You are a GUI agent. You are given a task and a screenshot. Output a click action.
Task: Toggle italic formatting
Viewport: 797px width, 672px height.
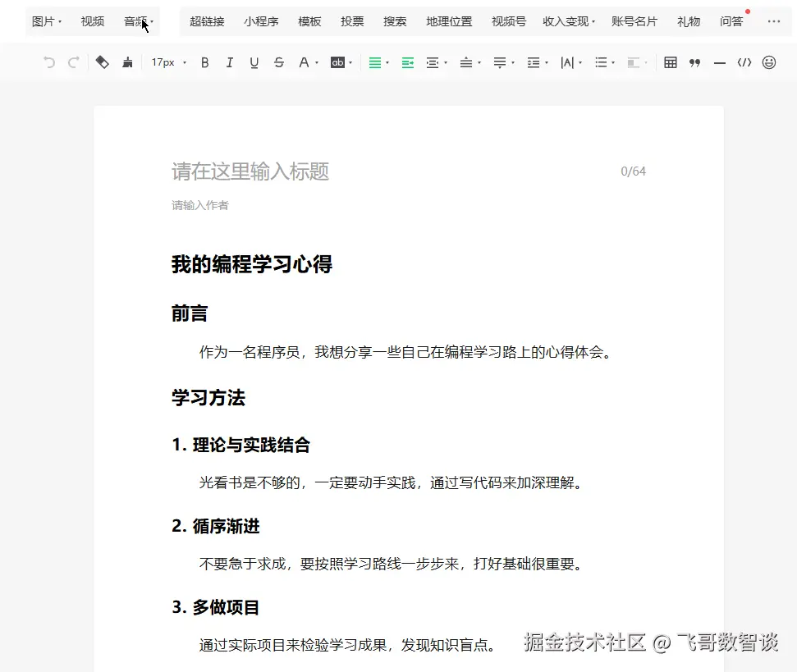pos(230,62)
